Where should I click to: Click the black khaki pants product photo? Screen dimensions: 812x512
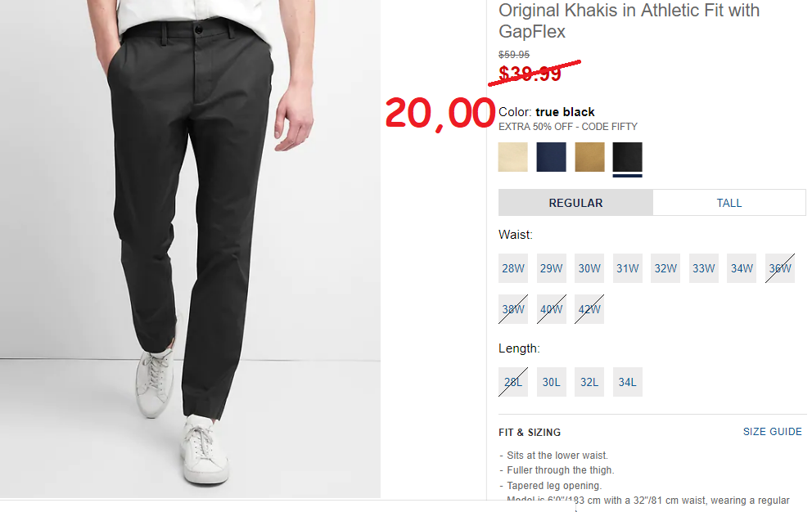190,249
